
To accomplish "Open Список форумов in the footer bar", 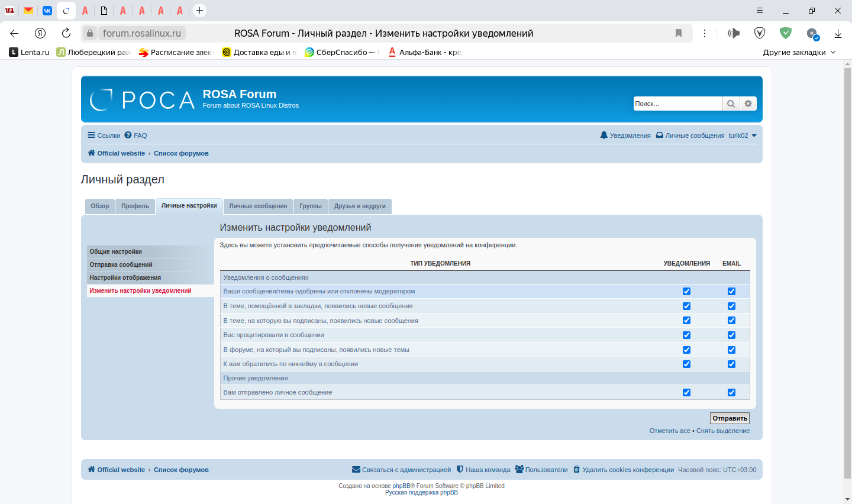I will tap(181, 470).
